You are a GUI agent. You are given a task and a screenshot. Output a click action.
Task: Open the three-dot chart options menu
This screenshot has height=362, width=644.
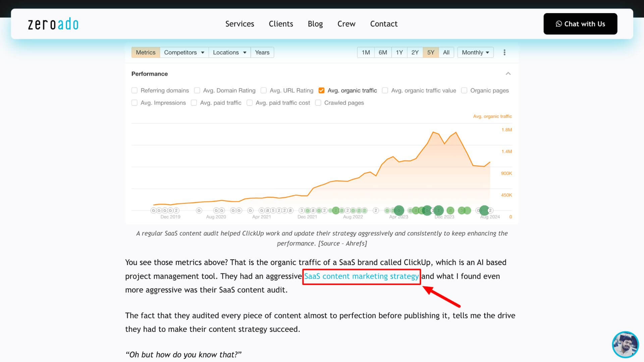point(504,52)
